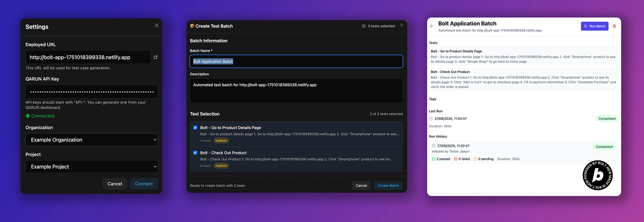The height and width of the screenshot is (222, 644).
Task: Focus the QARUN API Key field
Action: coord(91,92)
